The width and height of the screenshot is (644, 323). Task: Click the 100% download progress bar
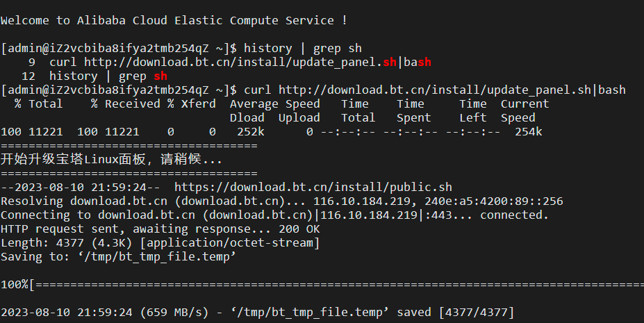322,284
